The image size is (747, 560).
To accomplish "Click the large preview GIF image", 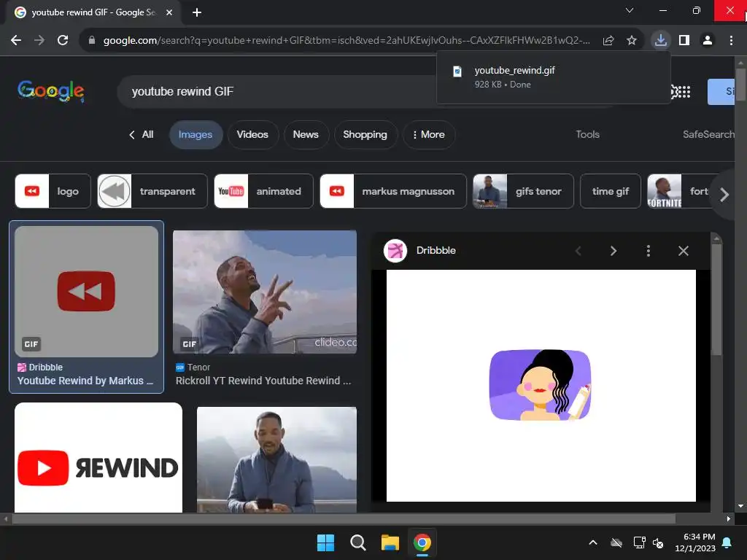I will [x=541, y=386].
